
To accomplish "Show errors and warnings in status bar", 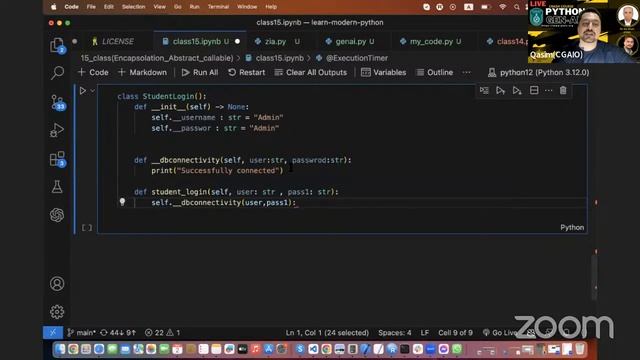I will click(x=162, y=333).
